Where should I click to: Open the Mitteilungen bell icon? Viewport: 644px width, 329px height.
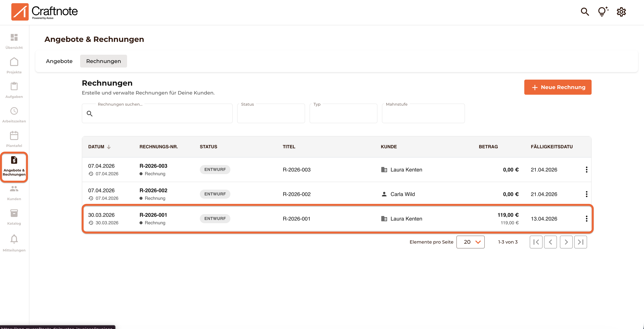click(x=14, y=239)
